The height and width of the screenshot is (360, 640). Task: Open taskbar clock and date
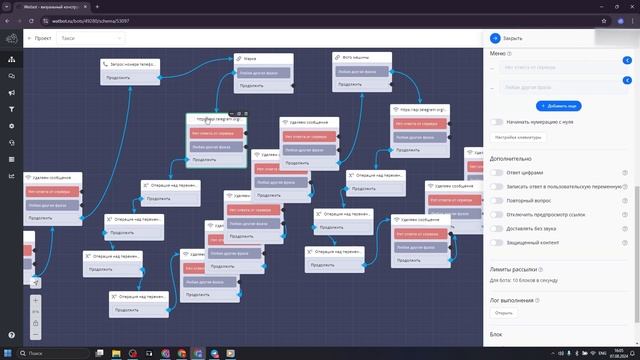click(x=618, y=353)
